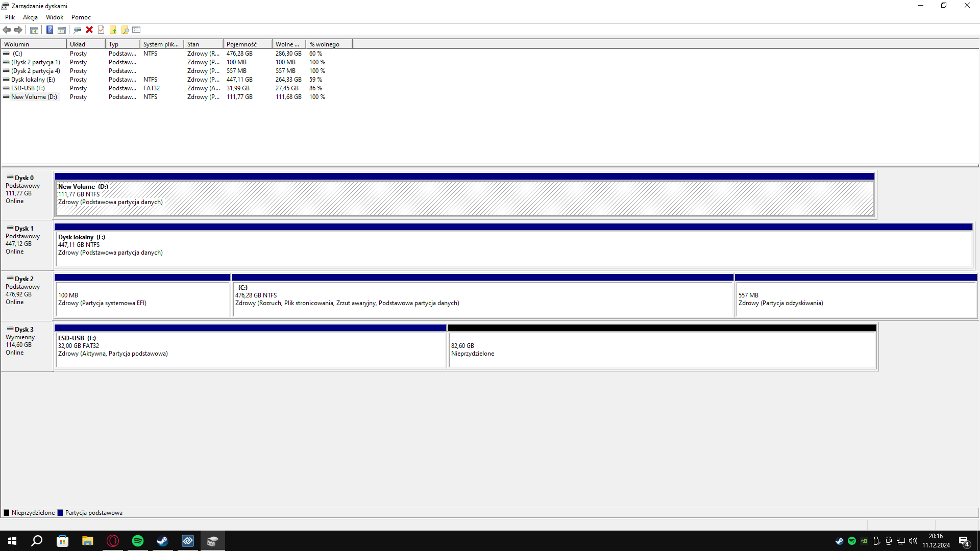Click the 476,28 GB capacity cell
The height and width of the screenshot is (551, 980).
pos(239,54)
